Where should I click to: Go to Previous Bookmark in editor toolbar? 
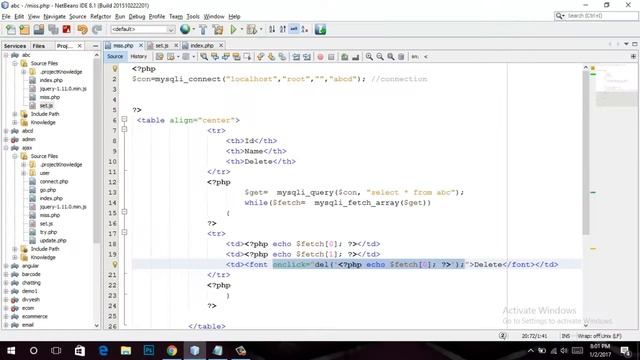click(260, 57)
